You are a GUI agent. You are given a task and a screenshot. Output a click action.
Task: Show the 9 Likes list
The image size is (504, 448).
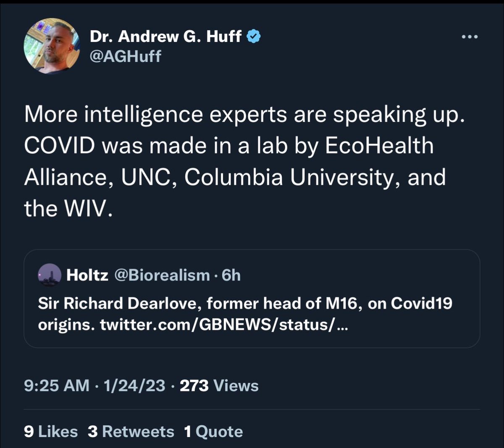pos(51,432)
